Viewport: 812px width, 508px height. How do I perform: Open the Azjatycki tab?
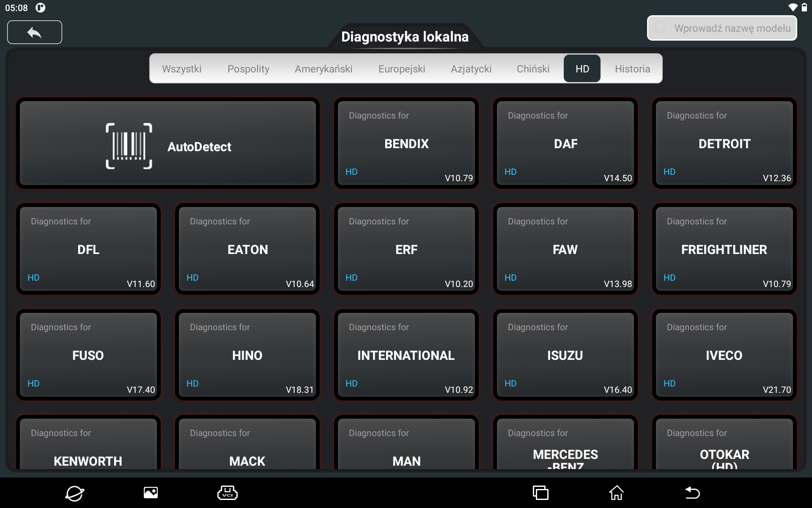(471, 69)
